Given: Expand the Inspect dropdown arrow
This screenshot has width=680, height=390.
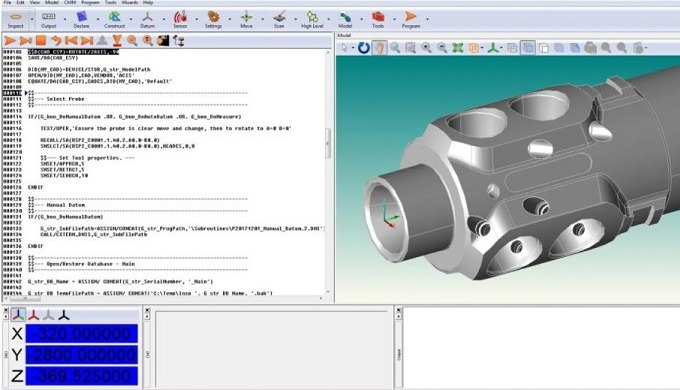Looking at the screenshot, I should 32,19.
